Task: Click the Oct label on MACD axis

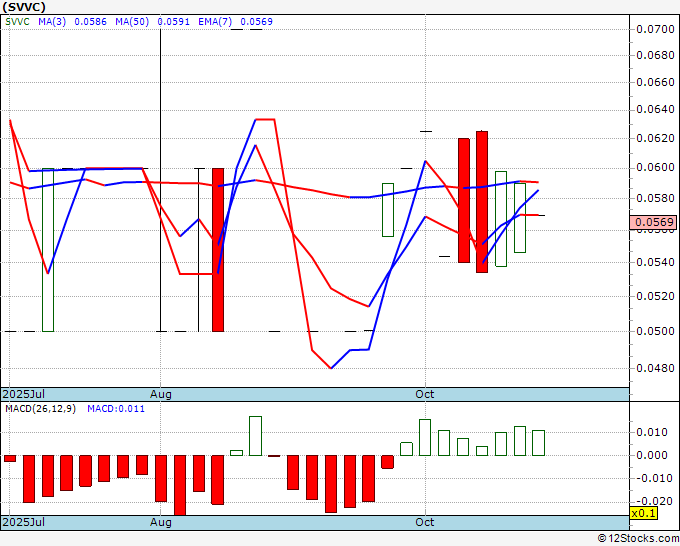Action: coord(425,522)
